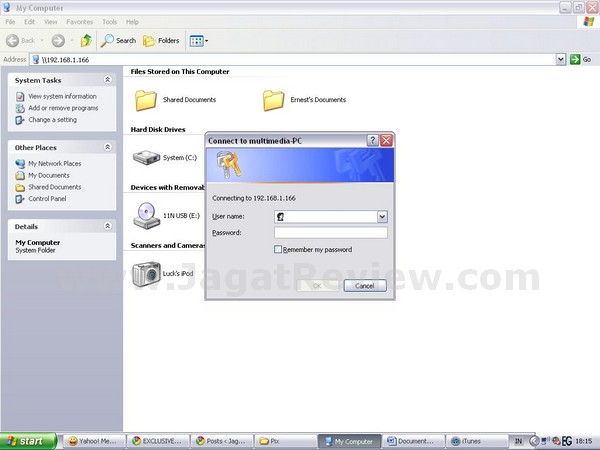Select the Luck's iPod camera device
600x450 pixels.
click(x=146, y=273)
